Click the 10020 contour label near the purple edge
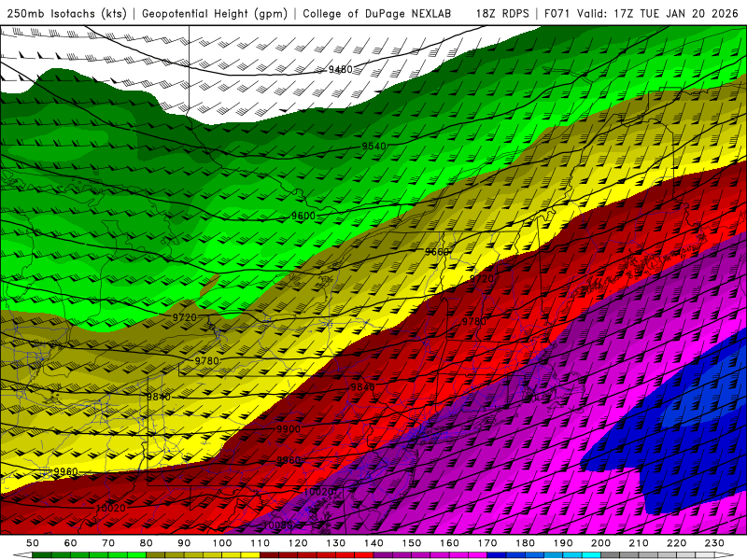The height and width of the screenshot is (560, 747). point(318,492)
